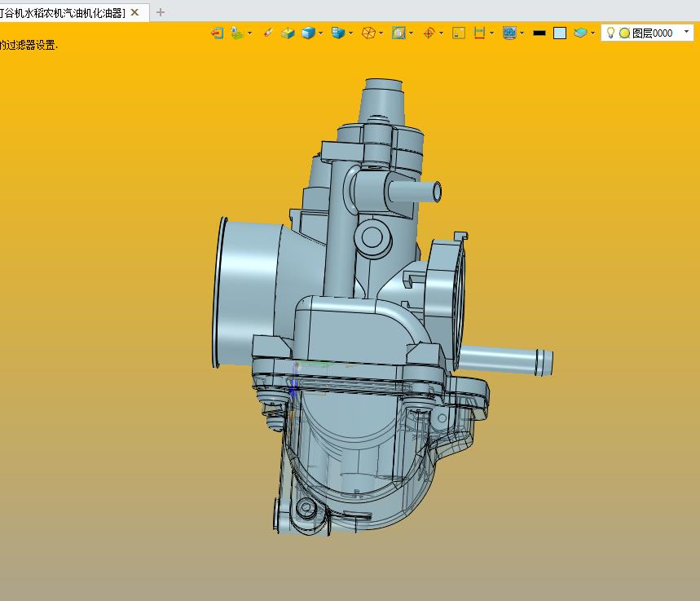Click the yellow circle layer status icon

click(625, 33)
